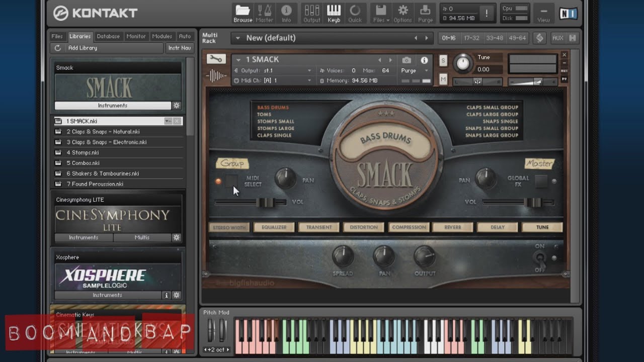Click the SPREAD knob
The width and height of the screenshot is (644, 362).
pyautogui.click(x=343, y=256)
